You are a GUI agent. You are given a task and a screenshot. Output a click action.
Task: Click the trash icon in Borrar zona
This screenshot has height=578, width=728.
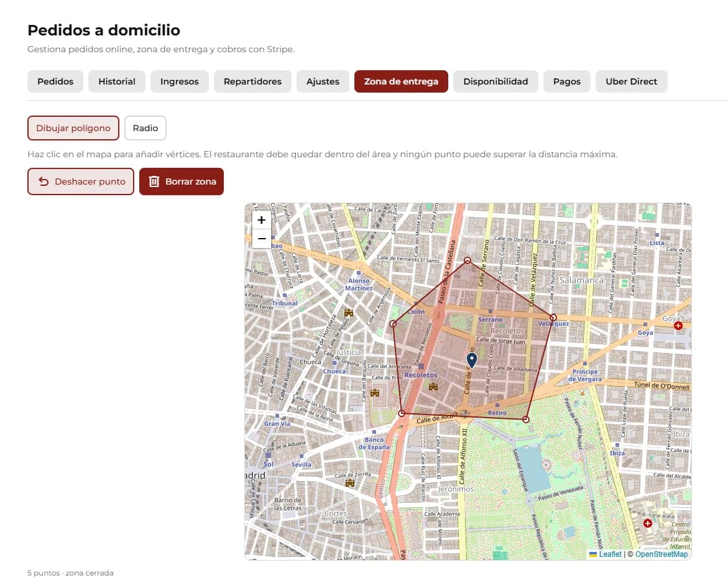coord(154,181)
